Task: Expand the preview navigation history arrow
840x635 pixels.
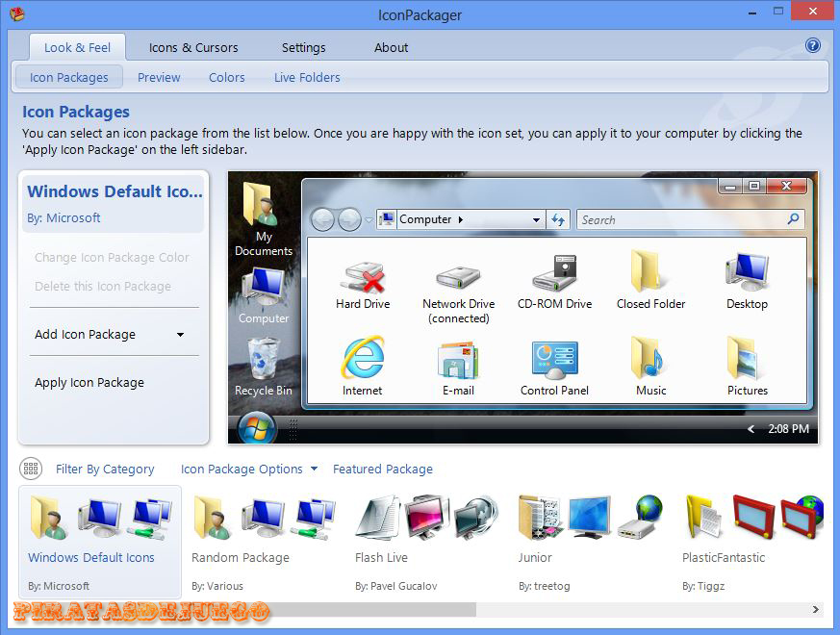Action: 369,220
